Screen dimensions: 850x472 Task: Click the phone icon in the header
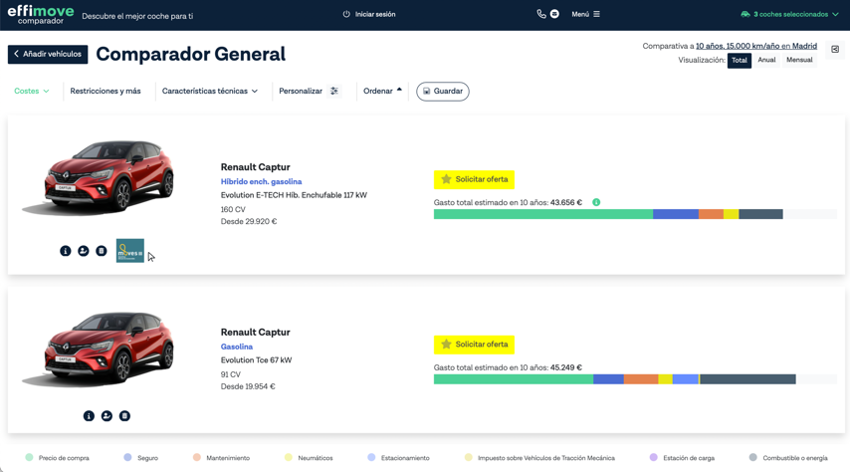(541, 14)
